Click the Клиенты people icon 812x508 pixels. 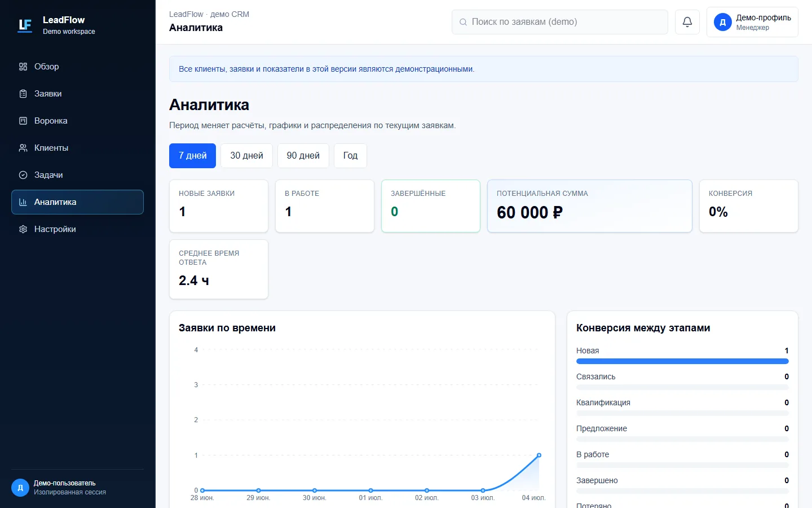[x=23, y=148]
